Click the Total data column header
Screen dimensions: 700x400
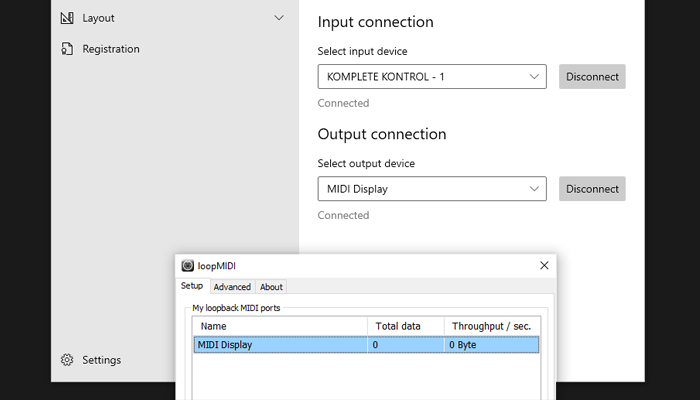pos(406,326)
